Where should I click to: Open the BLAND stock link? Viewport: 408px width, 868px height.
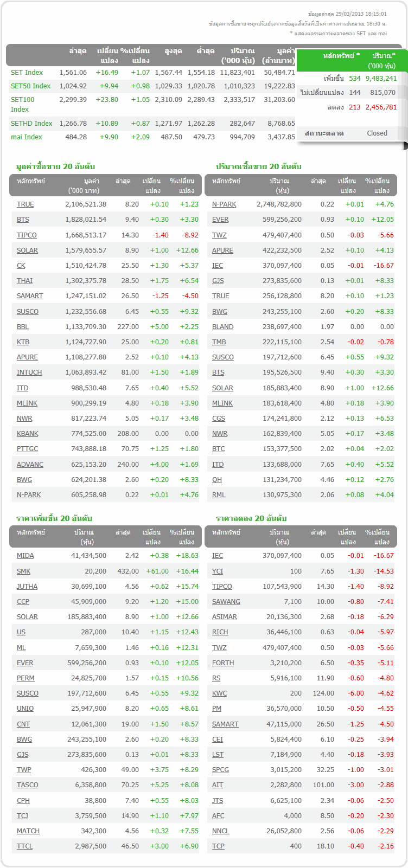(222, 327)
